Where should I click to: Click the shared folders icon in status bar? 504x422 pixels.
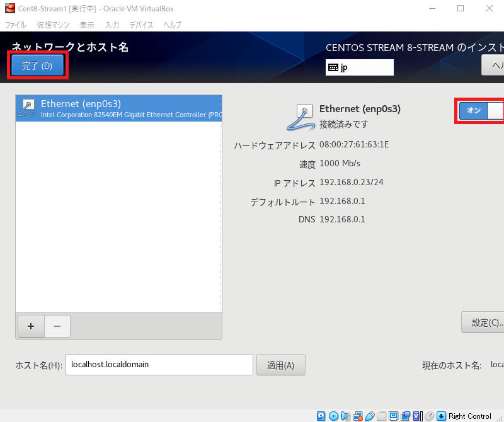(382, 416)
